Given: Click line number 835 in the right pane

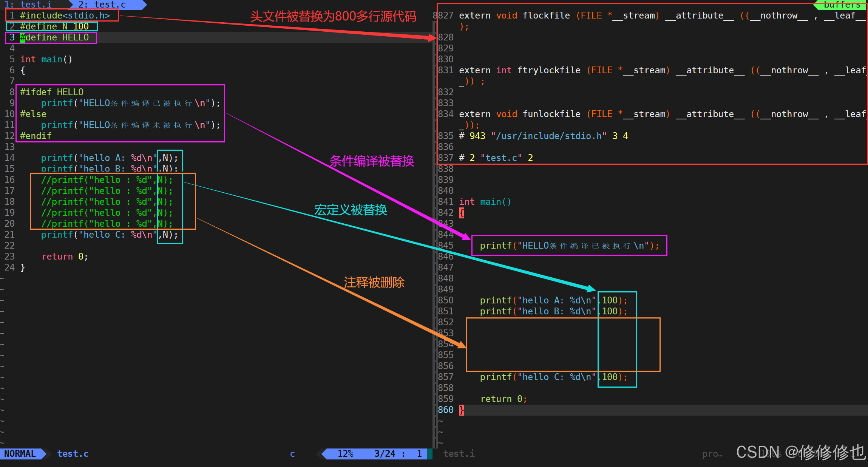Looking at the screenshot, I should [446, 136].
